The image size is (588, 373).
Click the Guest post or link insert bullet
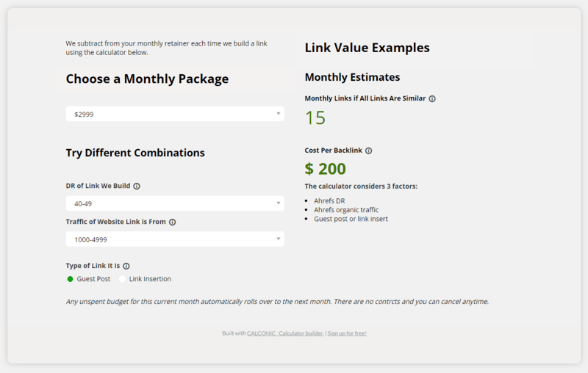tap(351, 219)
